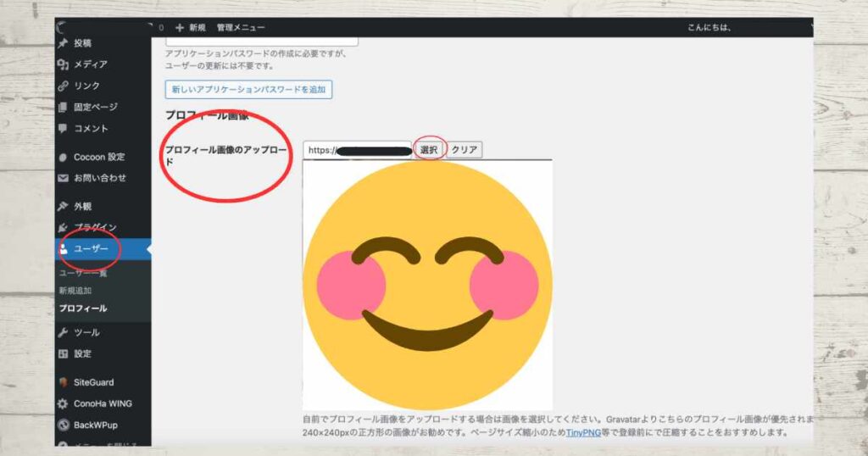
Task: Click the gear icon beside ConoHa WING
Action: pos(63,404)
